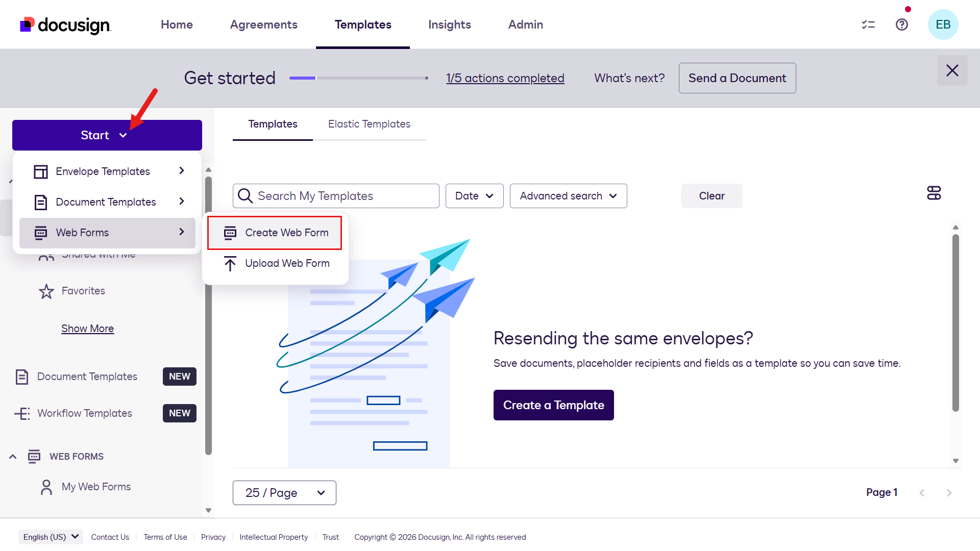The image size is (980, 551).
Task: Open the Advanced search dropdown
Action: pyautogui.click(x=569, y=196)
